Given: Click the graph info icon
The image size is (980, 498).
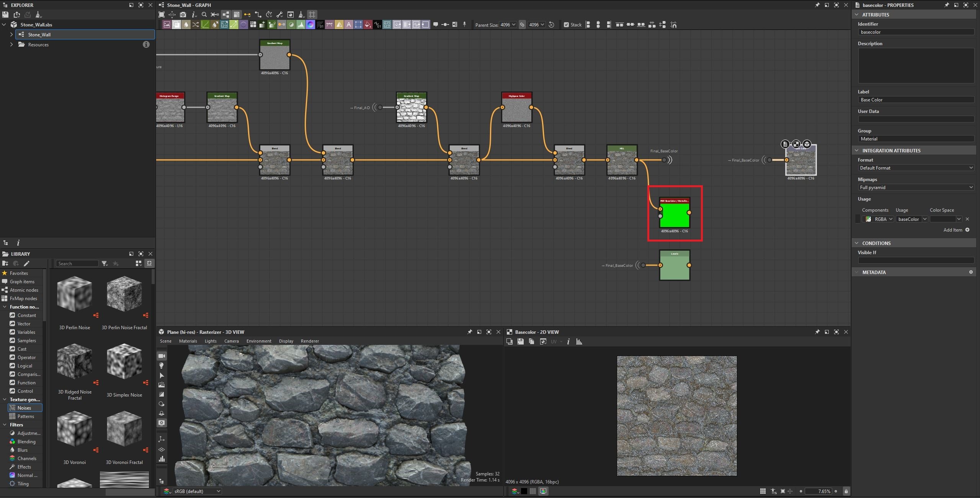Looking at the screenshot, I should click(x=194, y=15).
